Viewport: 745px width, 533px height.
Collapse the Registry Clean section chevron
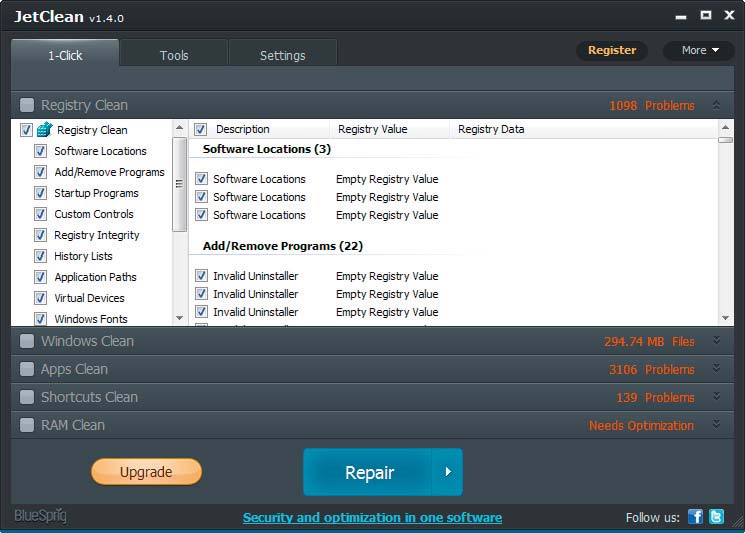716,105
